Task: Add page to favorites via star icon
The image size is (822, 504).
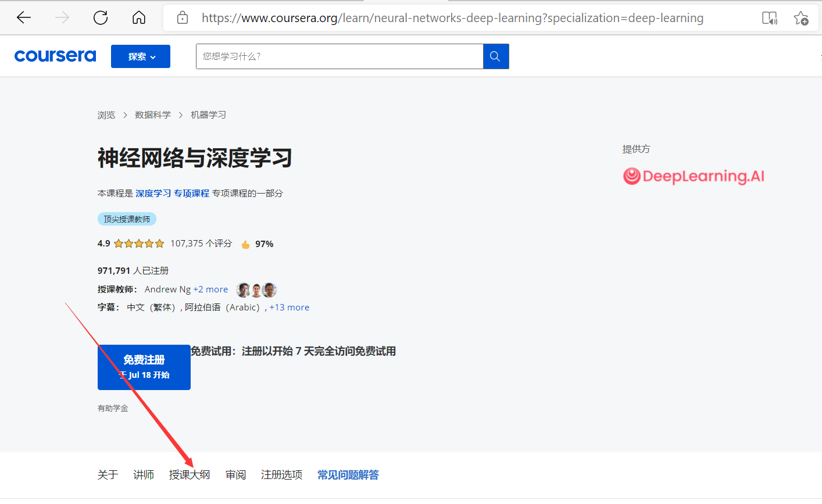Action: 802,18
